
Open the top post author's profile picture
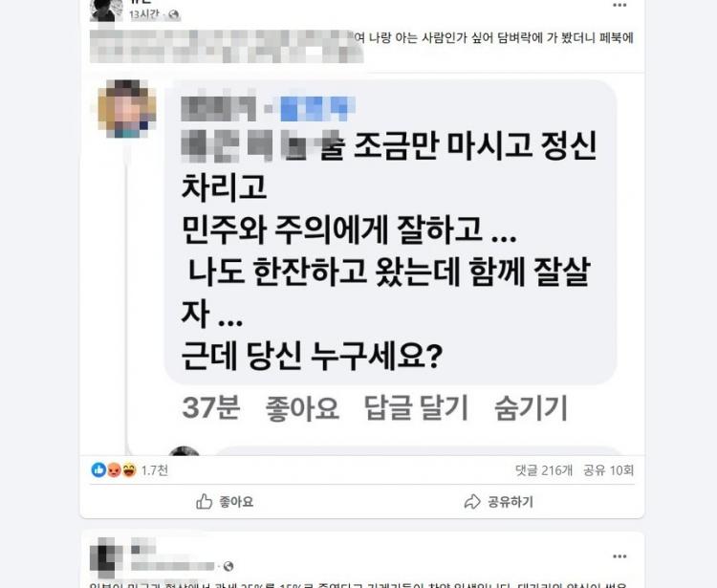click(106, 11)
